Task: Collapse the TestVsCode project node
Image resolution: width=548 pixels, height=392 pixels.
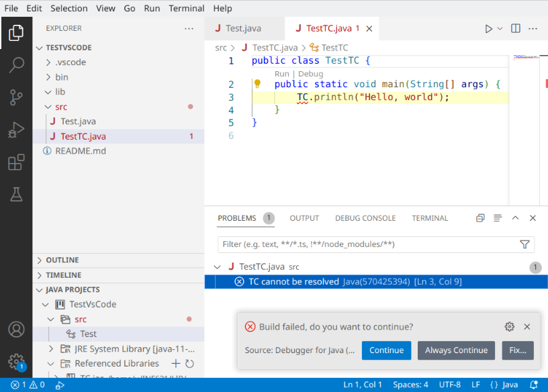Action: pyautogui.click(x=46, y=305)
